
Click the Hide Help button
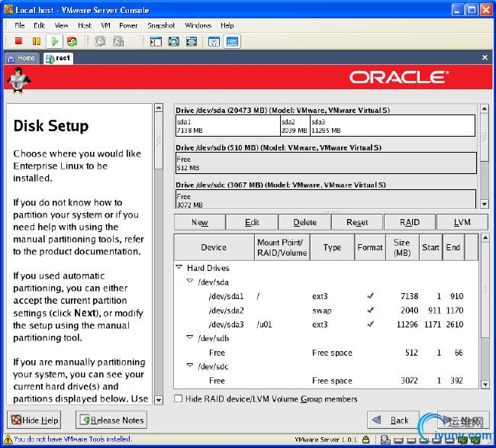coord(35,420)
